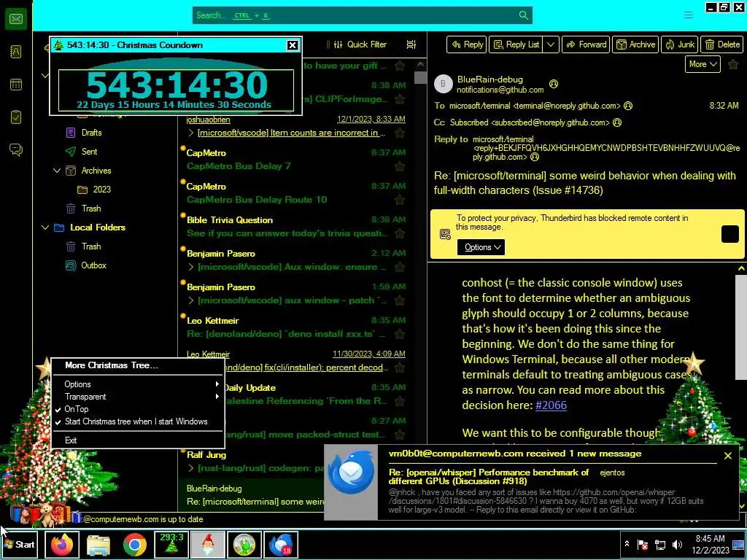Open the Windows Start button
The image size is (747, 560).
coord(19,544)
